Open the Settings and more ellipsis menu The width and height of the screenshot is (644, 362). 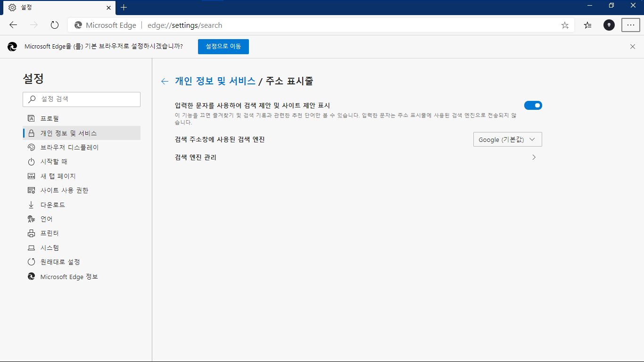[x=631, y=25]
